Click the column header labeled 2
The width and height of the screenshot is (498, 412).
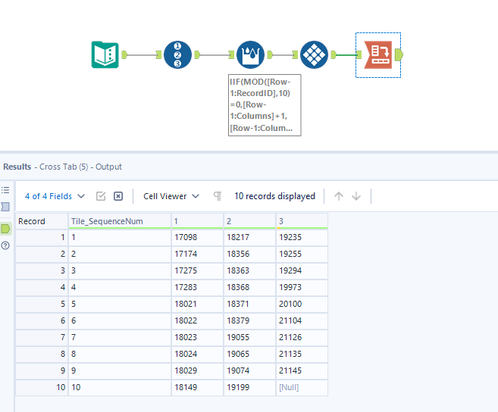[x=250, y=221]
